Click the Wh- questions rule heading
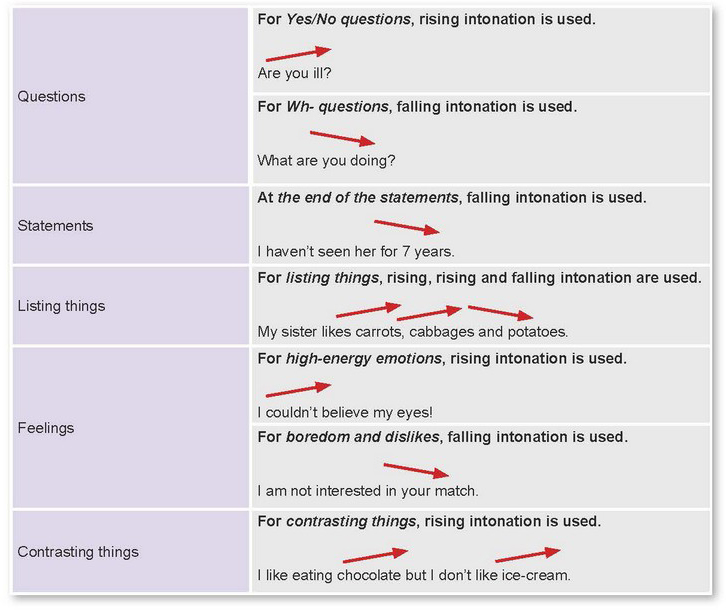The height and width of the screenshot is (614, 726). pos(417,107)
